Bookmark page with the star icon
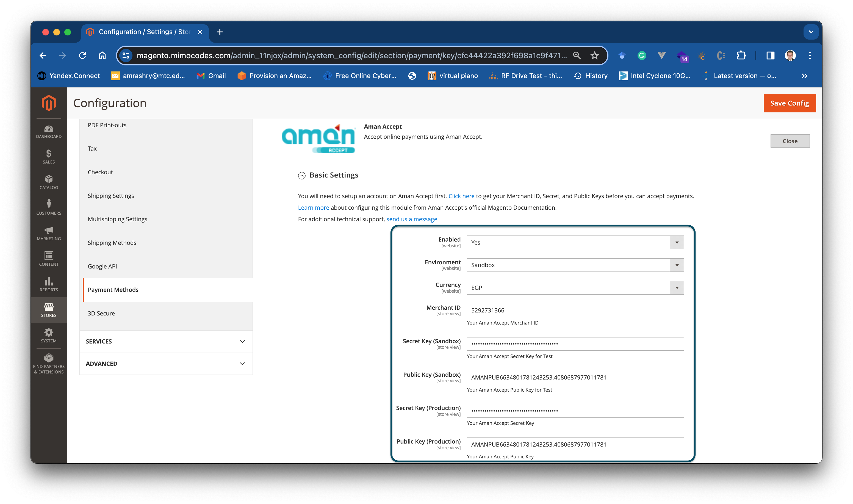The width and height of the screenshot is (853, 504). point(594,55)
